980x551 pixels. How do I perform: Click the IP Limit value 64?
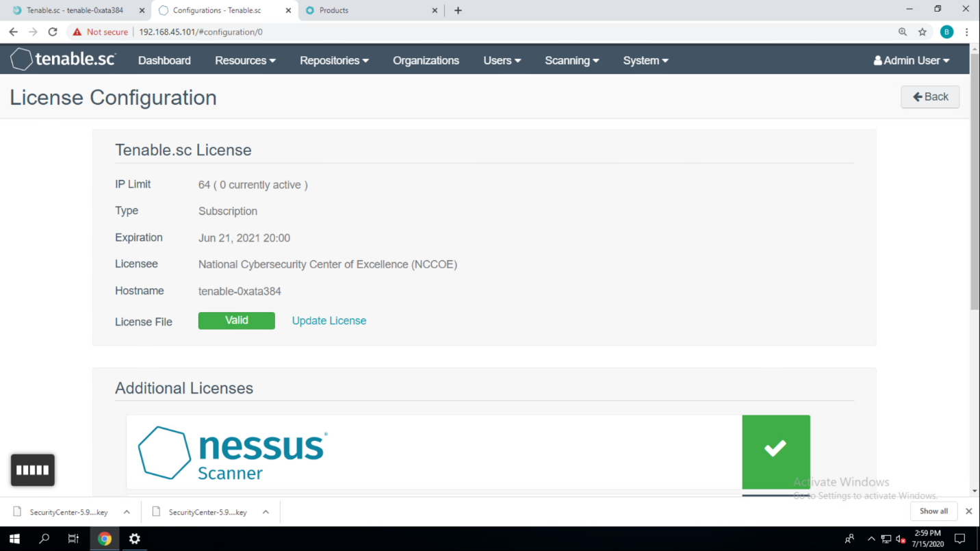coord(205,185)
